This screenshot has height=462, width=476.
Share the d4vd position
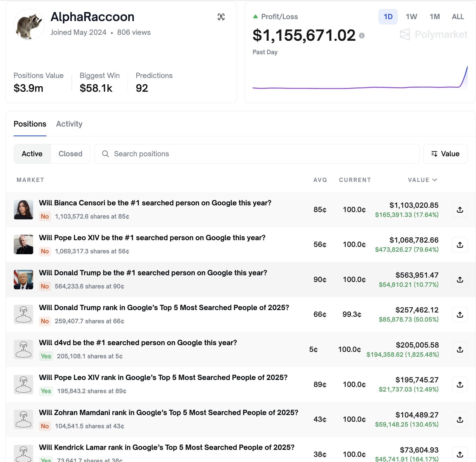point(460,349)
